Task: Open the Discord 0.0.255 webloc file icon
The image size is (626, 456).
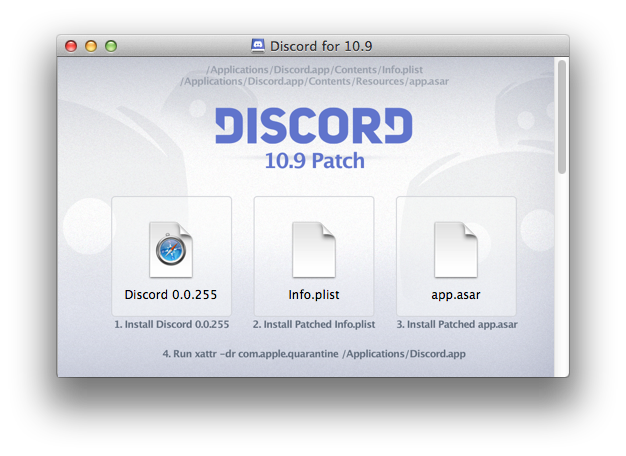Action: tap(171, 250)
